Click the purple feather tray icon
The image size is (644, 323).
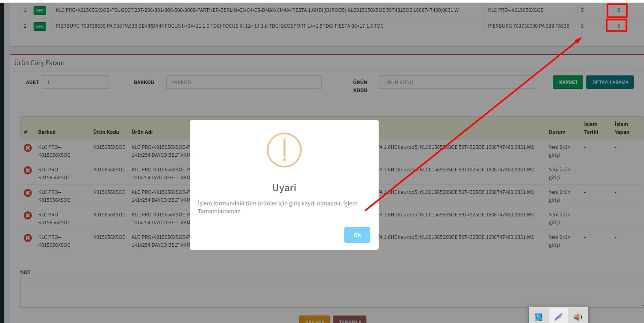pyautogui.click(x=558, y=317)
